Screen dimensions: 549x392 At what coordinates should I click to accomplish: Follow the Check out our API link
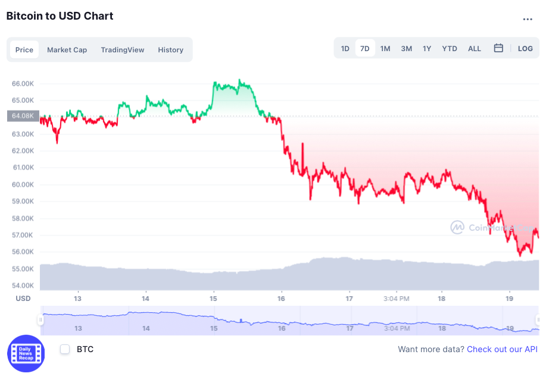click(502, 349)
